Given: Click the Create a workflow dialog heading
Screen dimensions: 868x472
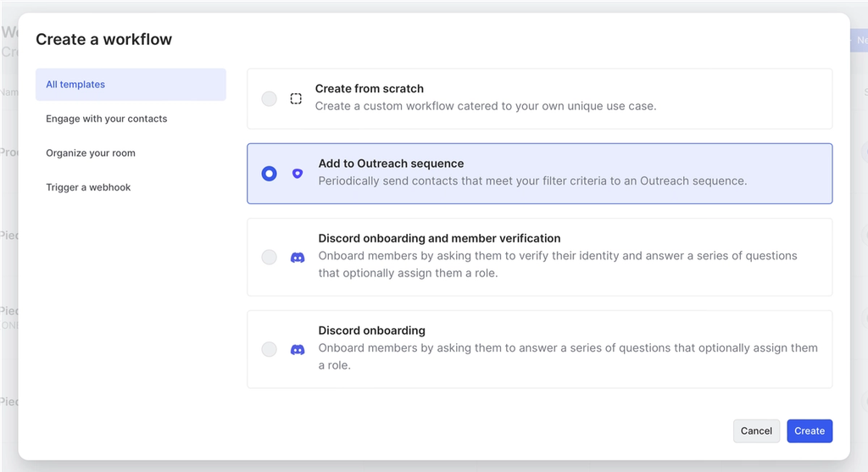Looking at the screenshot, I should click(103, 39).
